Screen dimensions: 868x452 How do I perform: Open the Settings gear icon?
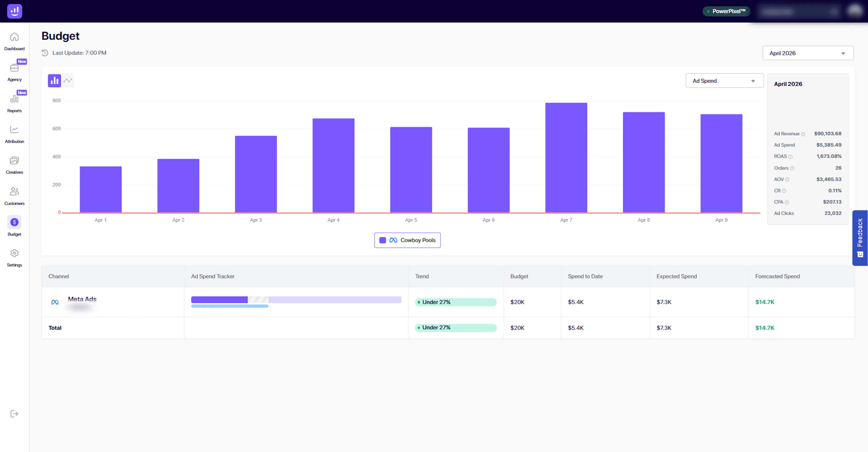14,253
